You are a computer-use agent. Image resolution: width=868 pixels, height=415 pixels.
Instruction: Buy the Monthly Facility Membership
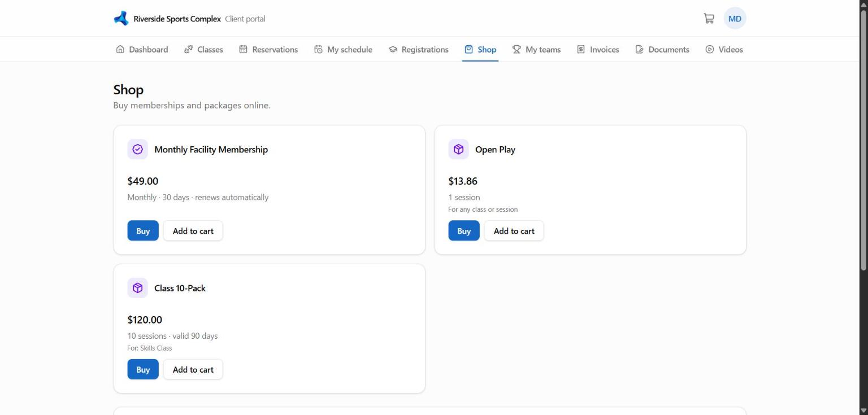(x=143, y=231)
